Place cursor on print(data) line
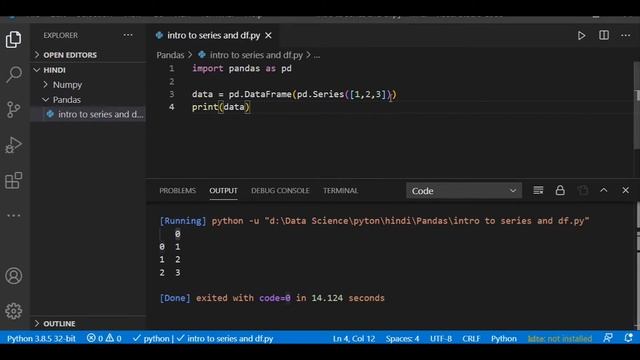 click(220, 107)
